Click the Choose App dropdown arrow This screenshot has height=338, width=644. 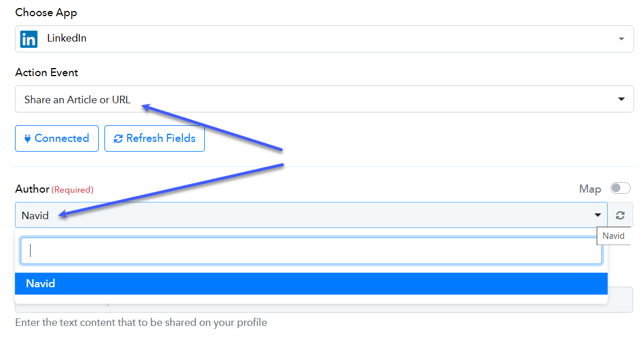click(x=621, y=39)
